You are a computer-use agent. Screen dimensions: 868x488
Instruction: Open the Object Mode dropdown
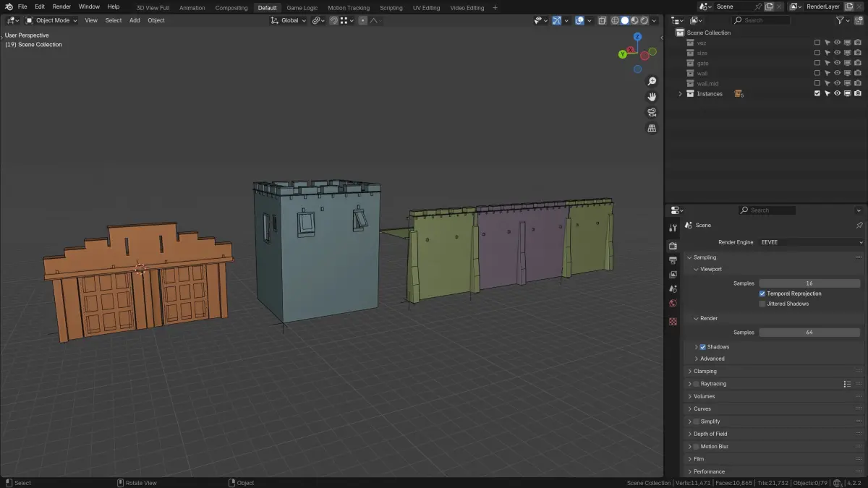click(x=52, y=20)
